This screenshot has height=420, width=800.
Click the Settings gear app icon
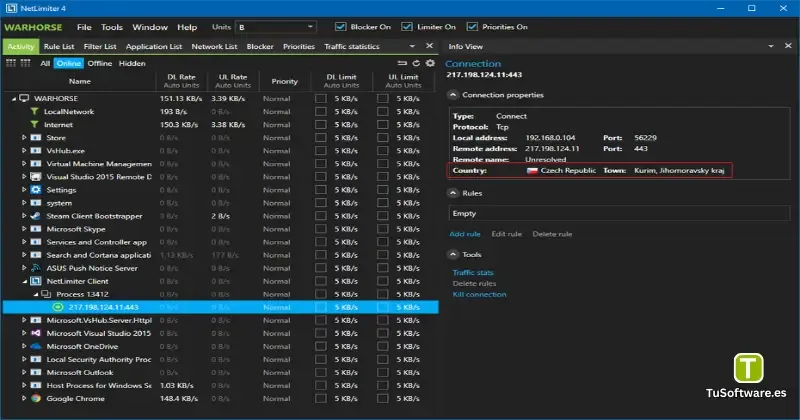tap(36, 190)
